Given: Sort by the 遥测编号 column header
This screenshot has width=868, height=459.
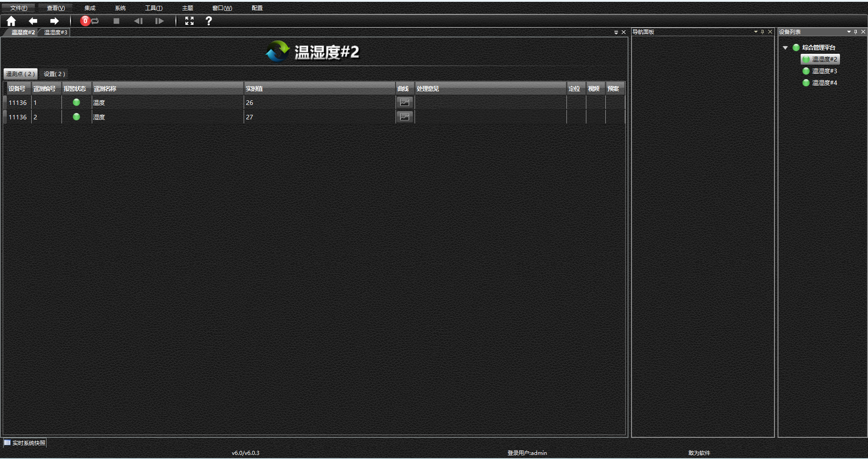Looking at the screenshot, I should [x=46, y=89].
